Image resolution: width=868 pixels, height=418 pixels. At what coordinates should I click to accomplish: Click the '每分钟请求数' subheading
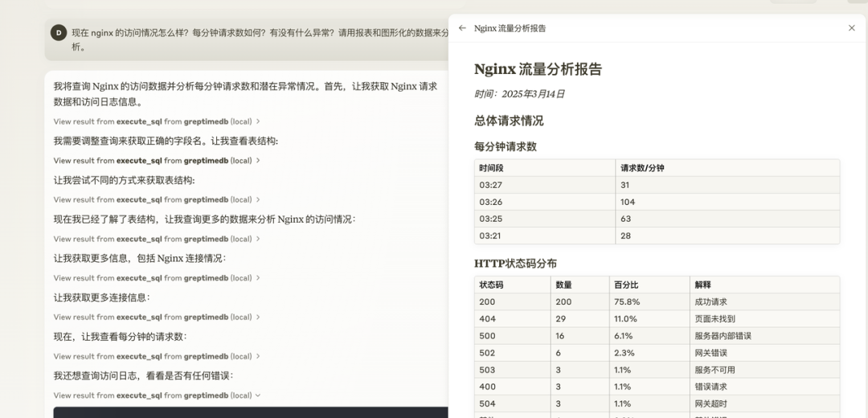click(x=506, y=147)
